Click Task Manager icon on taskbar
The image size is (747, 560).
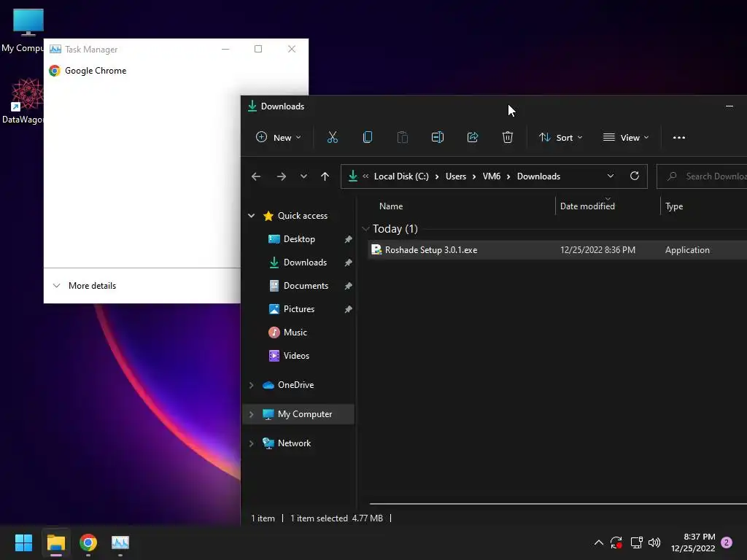[x=120, y=542]
